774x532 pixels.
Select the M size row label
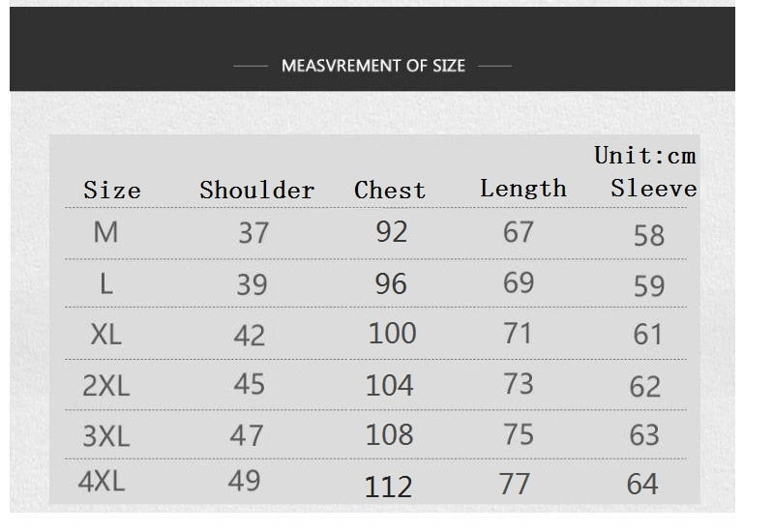105,233
